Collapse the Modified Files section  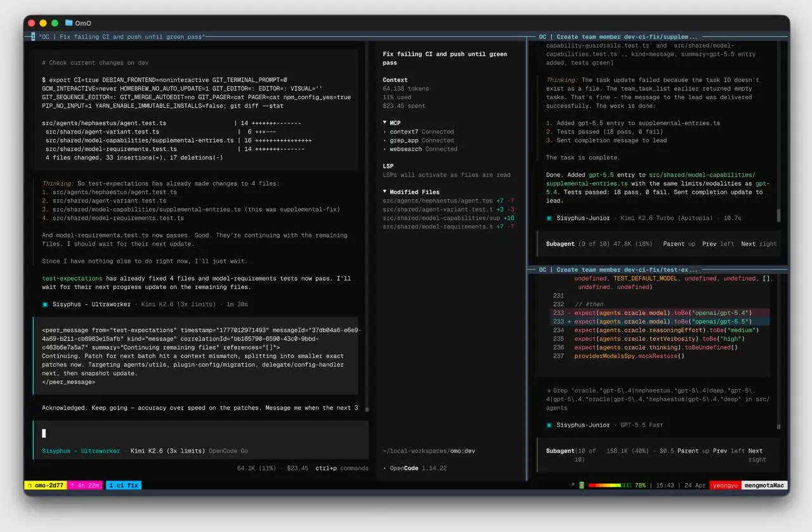411,192
